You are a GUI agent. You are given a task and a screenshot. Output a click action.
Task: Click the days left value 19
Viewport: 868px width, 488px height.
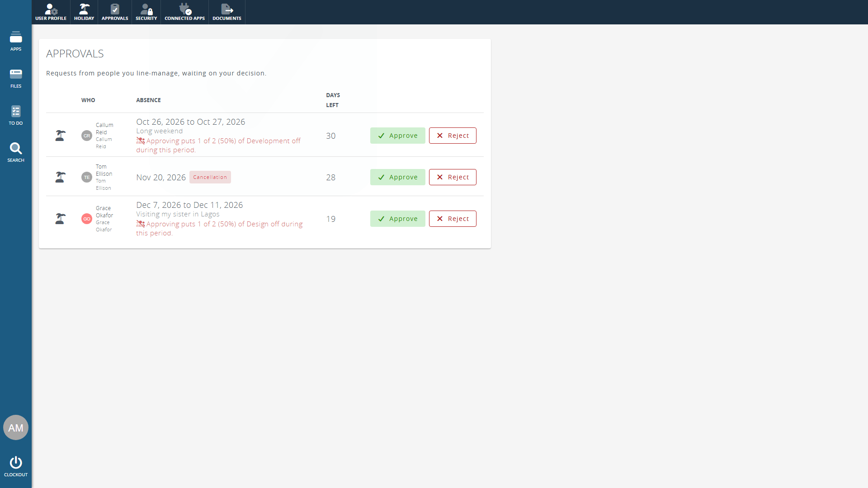pos(331,219)
